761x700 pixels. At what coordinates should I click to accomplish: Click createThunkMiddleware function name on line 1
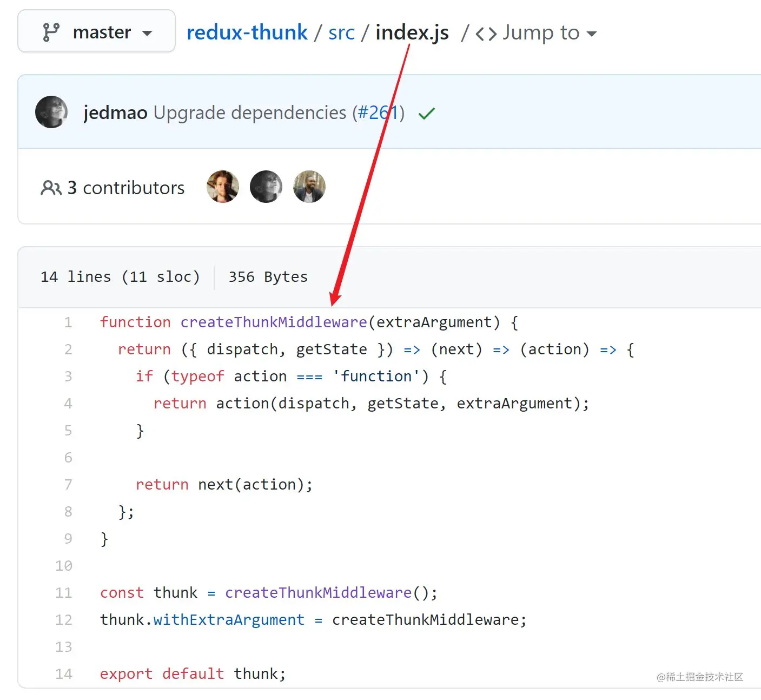coord(274,322)
